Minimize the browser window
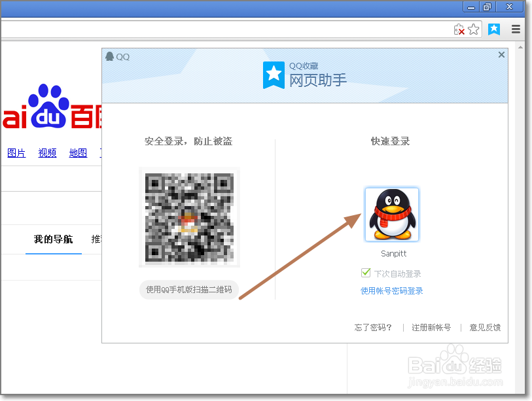The image size is (532, 401). tap(471, 7)
